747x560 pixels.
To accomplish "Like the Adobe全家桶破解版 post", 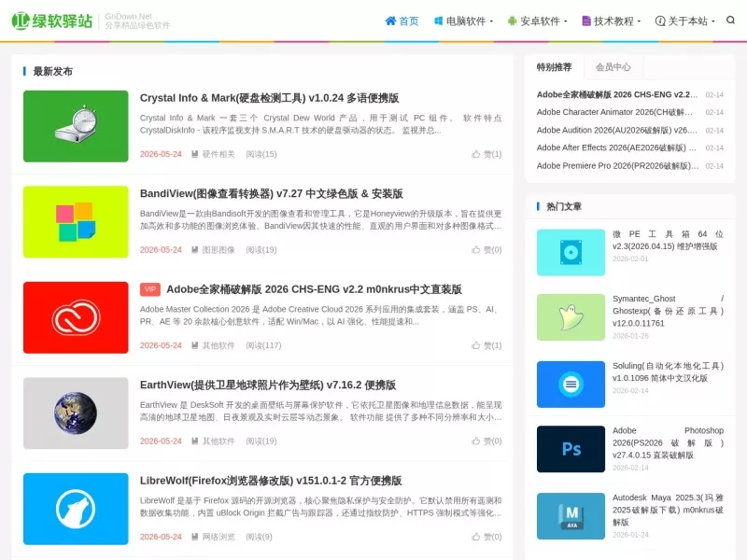I will [486, 345].
